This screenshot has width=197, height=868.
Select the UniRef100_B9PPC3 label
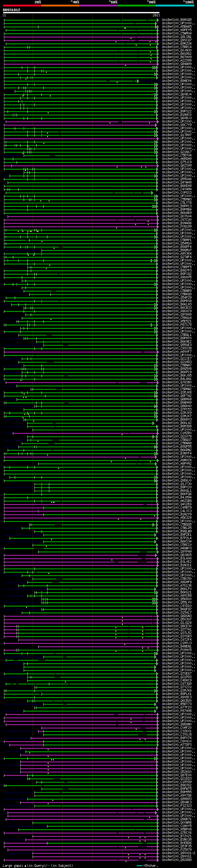point(177,206)
